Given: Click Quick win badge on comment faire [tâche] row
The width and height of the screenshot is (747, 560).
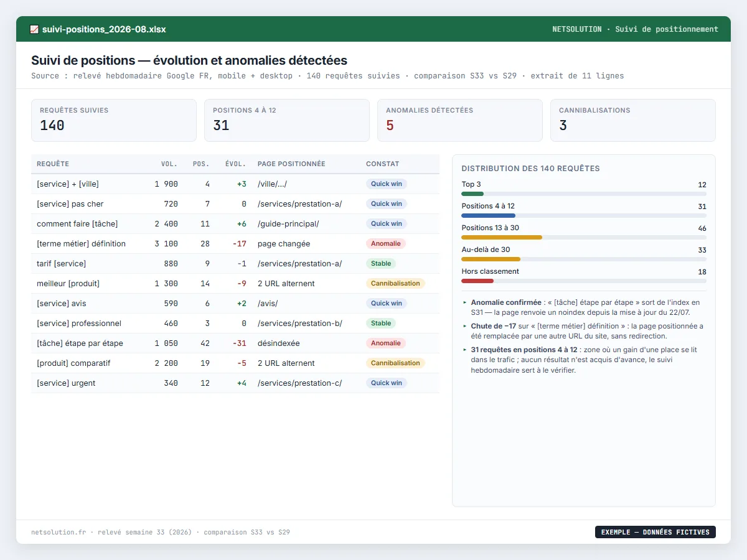Looking at the screenshot, I should click(x=387, y=224).
